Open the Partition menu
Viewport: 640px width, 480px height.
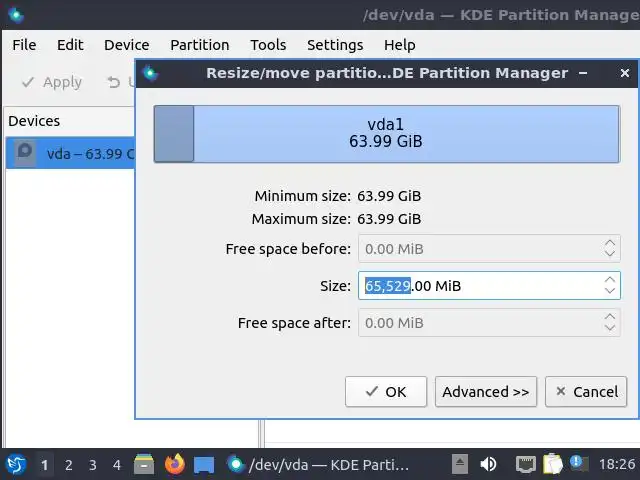pos(200,45)
